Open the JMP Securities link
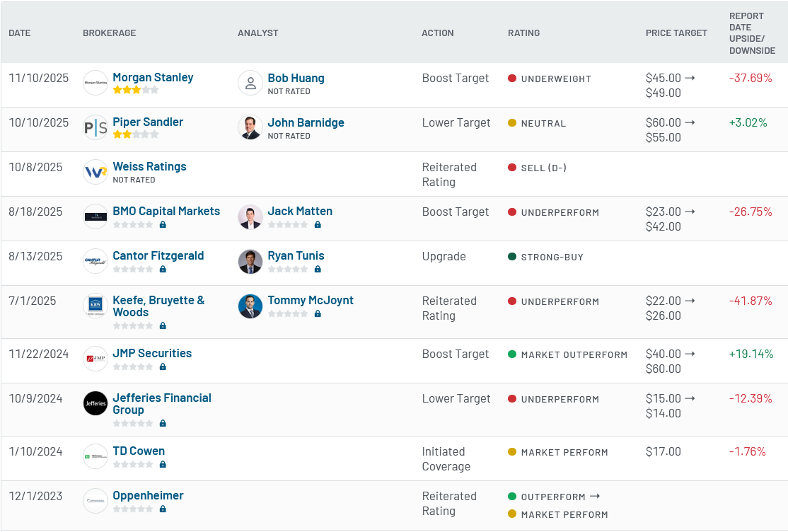The width and height of the screenshot is (788, 532). pos(152,354)
